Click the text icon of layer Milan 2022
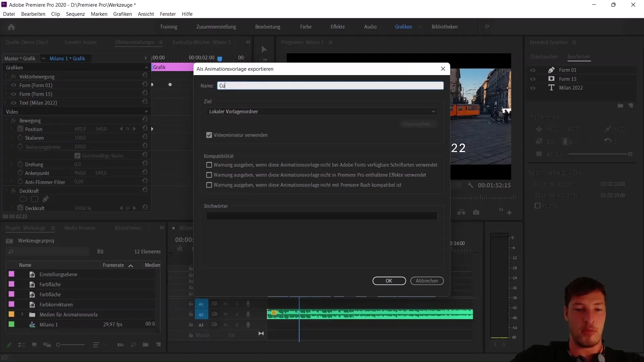This screenshot has height=362, width=644. tap(551, 87)
